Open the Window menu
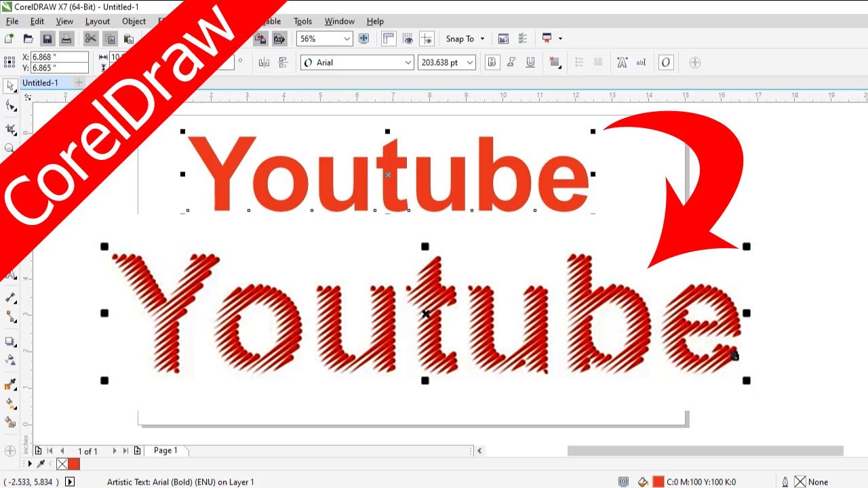 tap(340, 21)
